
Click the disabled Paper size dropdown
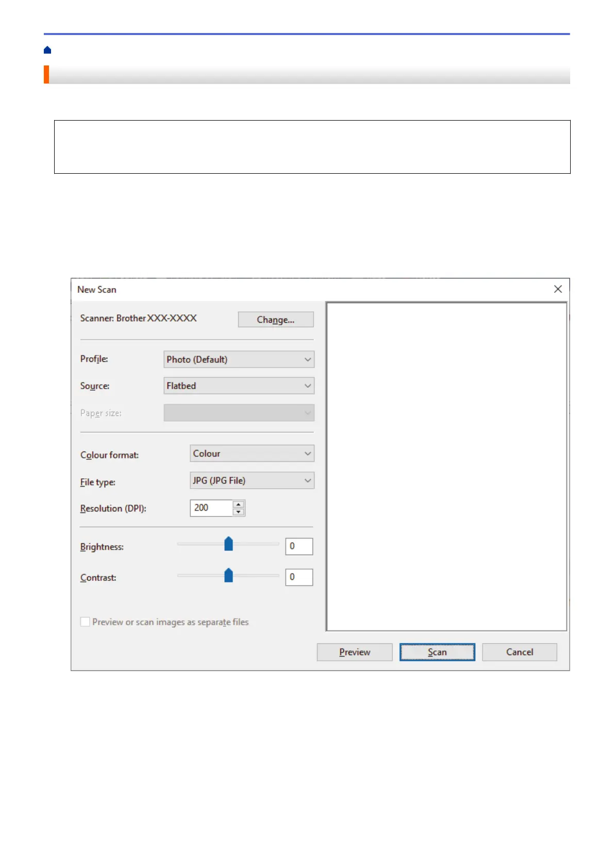[239, 413]
